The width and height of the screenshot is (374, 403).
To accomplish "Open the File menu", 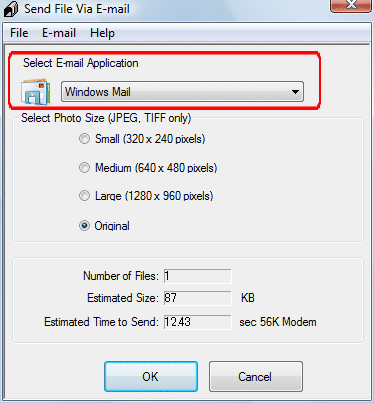I will 19,33.
